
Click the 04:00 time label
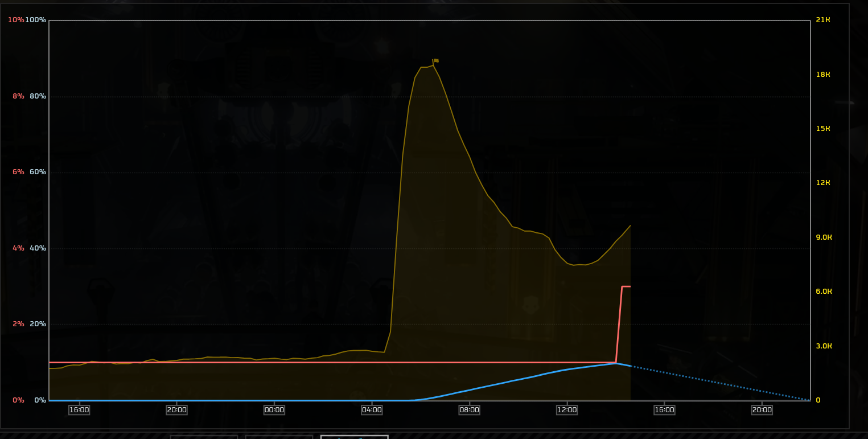(x=372, y=410)
